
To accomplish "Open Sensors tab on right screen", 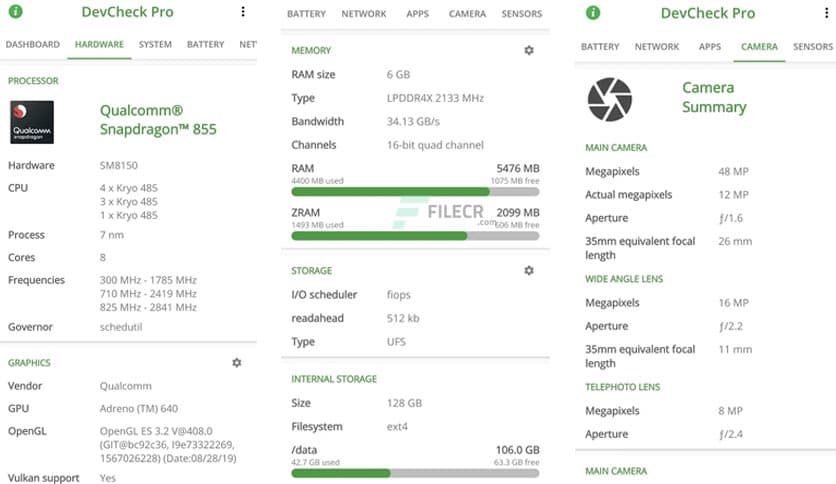I will (813, 47).
